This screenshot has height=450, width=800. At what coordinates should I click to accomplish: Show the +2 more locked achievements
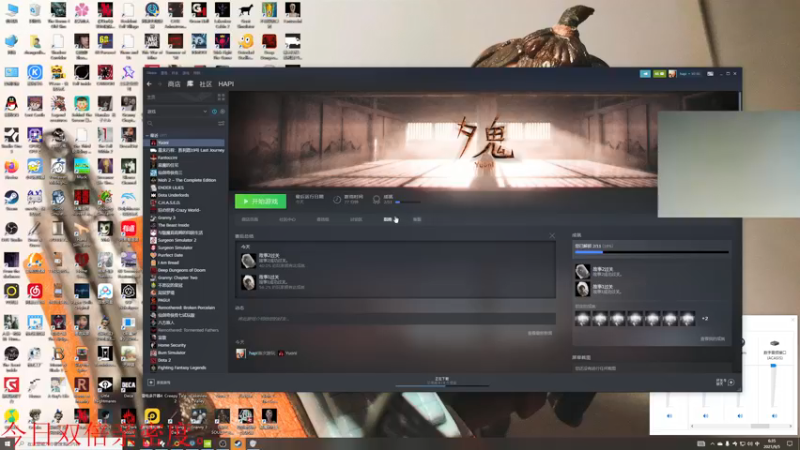click(x=705, y=319)
